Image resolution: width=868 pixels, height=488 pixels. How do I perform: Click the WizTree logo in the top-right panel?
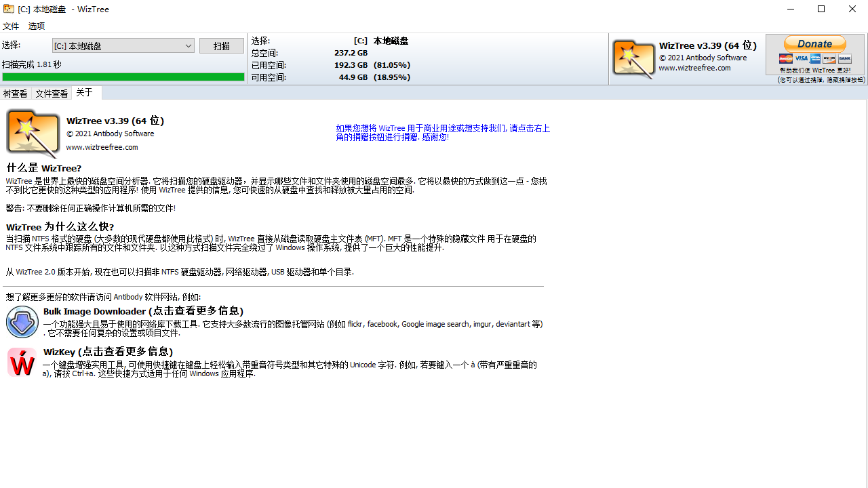pos(633,58)
